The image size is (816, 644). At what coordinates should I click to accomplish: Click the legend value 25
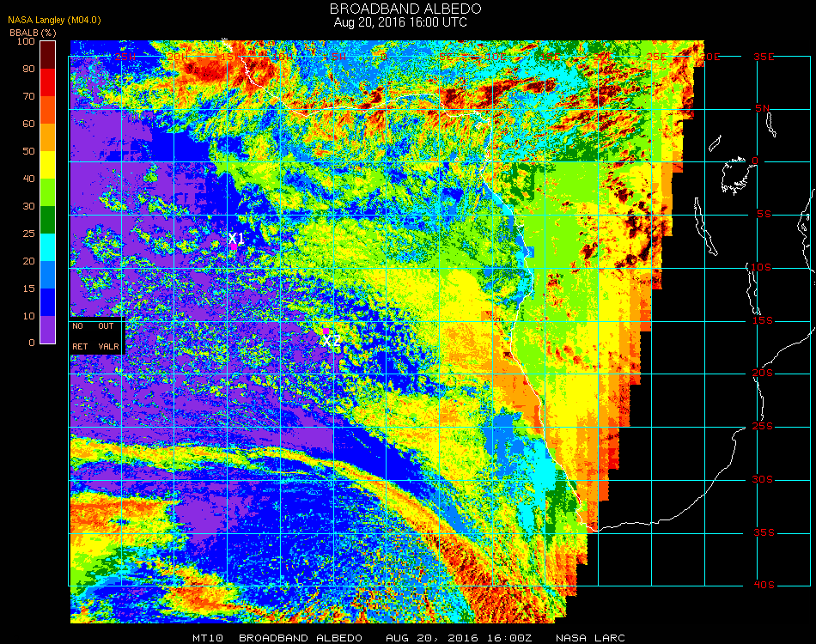click(28, 234)
